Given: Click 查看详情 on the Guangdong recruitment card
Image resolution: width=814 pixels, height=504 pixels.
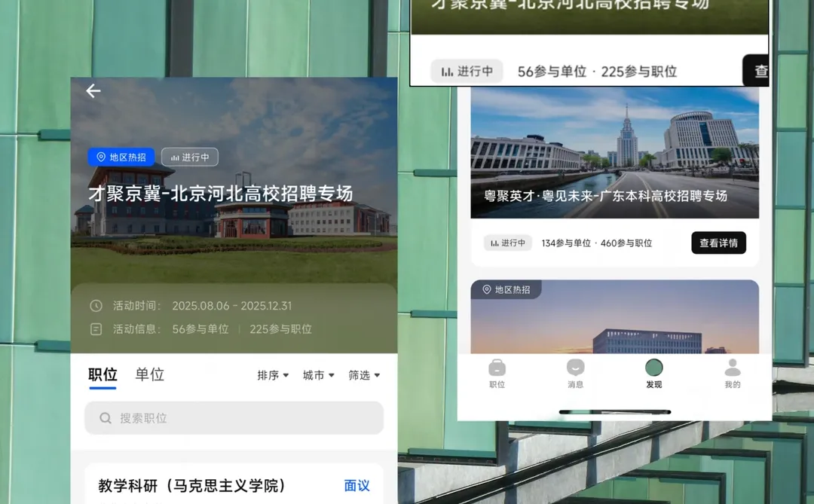Looking at the screenshot, I should click(x=718, y=243).
